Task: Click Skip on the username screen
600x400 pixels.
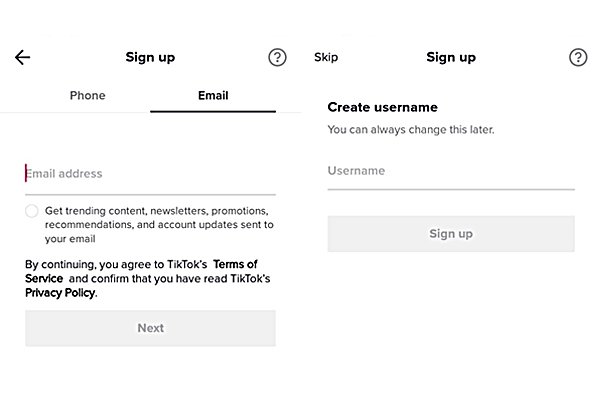Action: pyautogui.click(x=326, y=57)
